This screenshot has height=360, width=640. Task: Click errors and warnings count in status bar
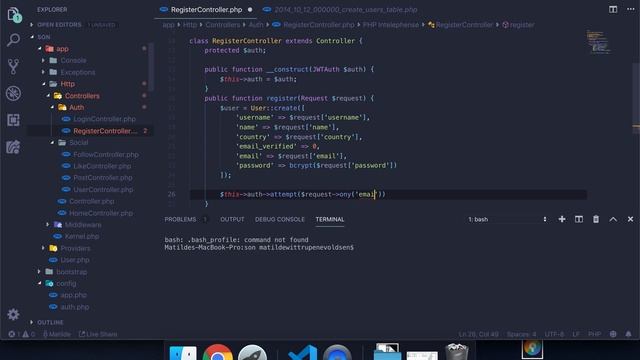coord(22,334)
